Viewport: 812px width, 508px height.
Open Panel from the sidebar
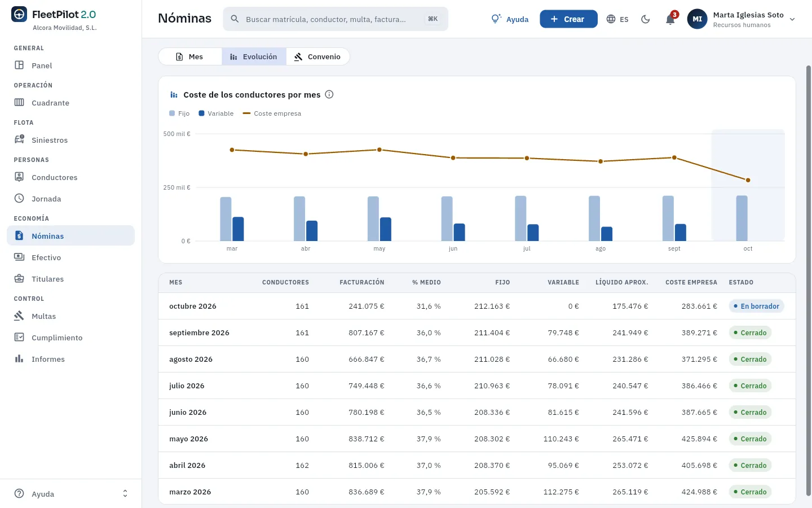(71, 65)
